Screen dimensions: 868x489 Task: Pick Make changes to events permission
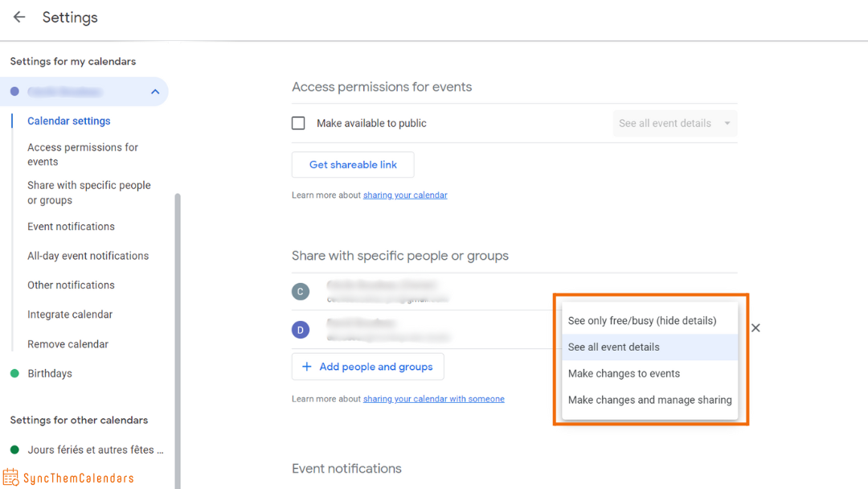[x=624, y=373]
